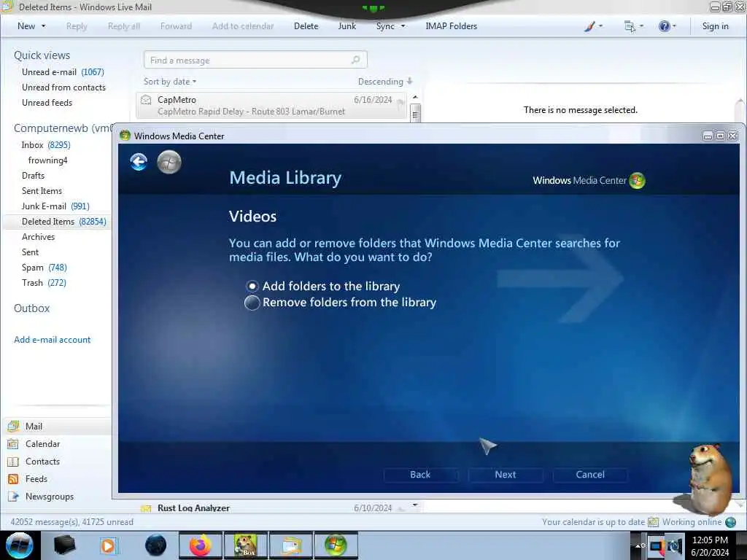
Task: Click the round Windows start orb in Media Center
Action: 169,162
